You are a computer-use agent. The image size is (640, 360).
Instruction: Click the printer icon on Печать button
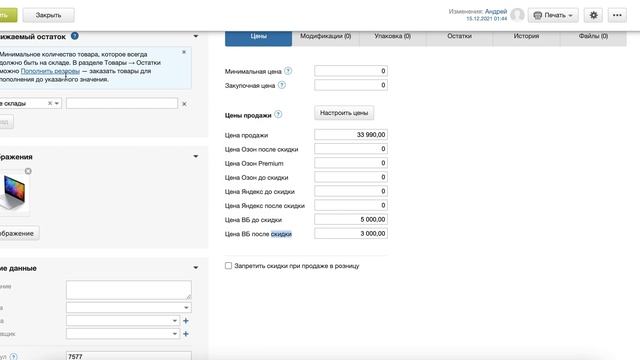click(538, 15)
